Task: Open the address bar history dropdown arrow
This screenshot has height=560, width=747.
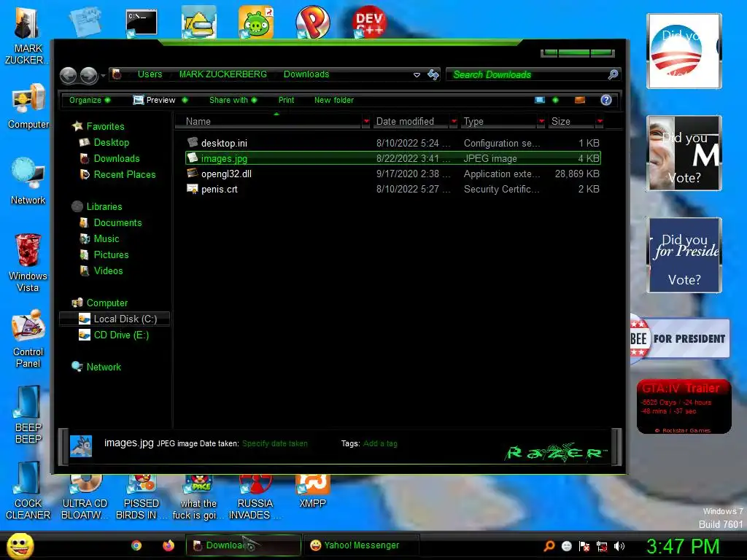Action: point(417,75)
